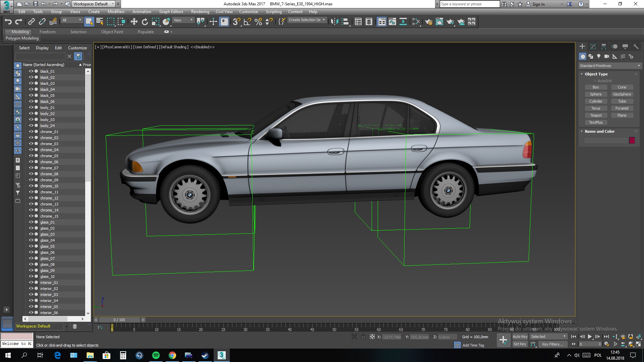The width and height of the screenshot is (644, 362).
Task: Open the Selected key filter dropdown
Action: click(548, 337)
